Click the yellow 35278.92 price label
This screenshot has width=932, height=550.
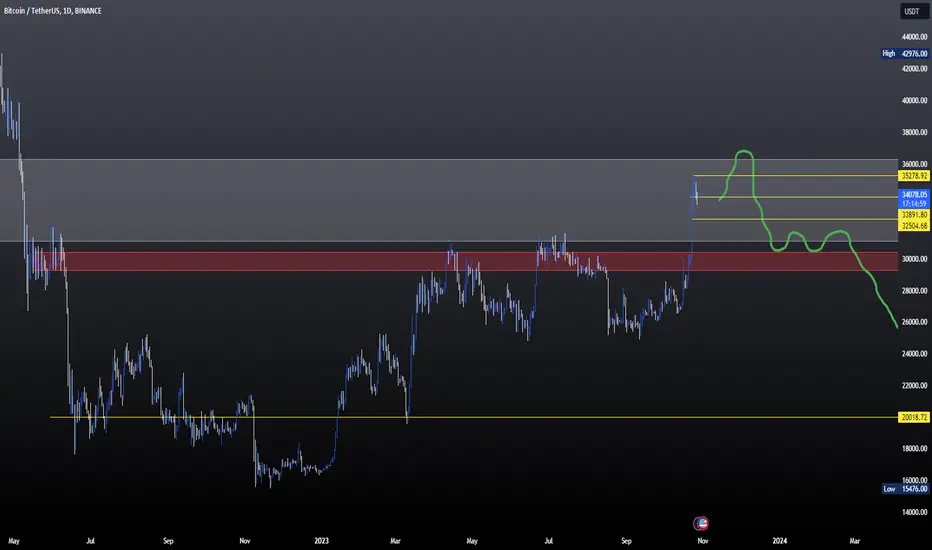(x=914, y=175)
